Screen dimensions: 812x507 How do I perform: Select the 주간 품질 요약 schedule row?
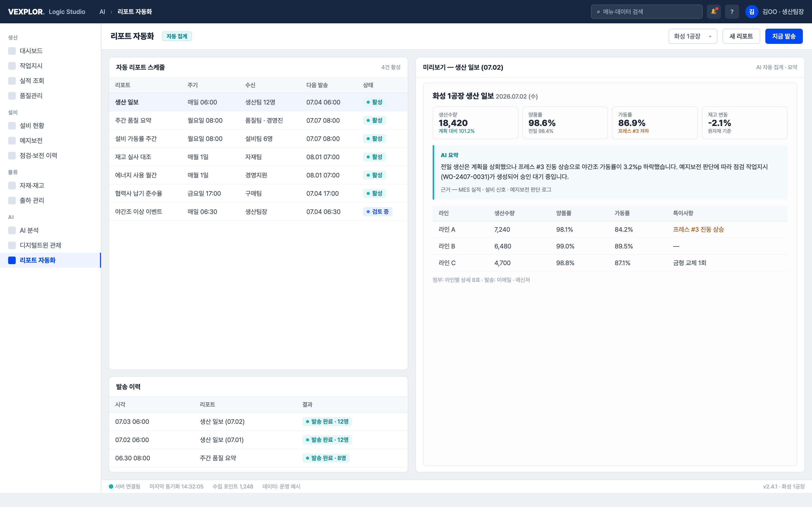258,120
